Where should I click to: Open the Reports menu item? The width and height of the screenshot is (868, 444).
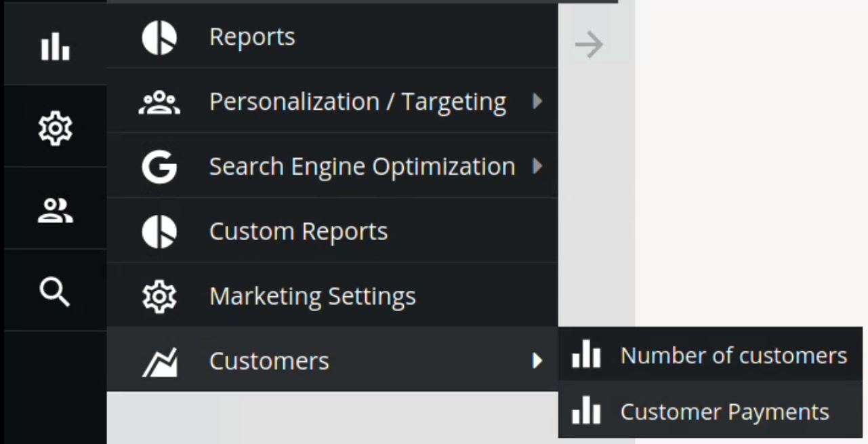[x=252, y=37]
